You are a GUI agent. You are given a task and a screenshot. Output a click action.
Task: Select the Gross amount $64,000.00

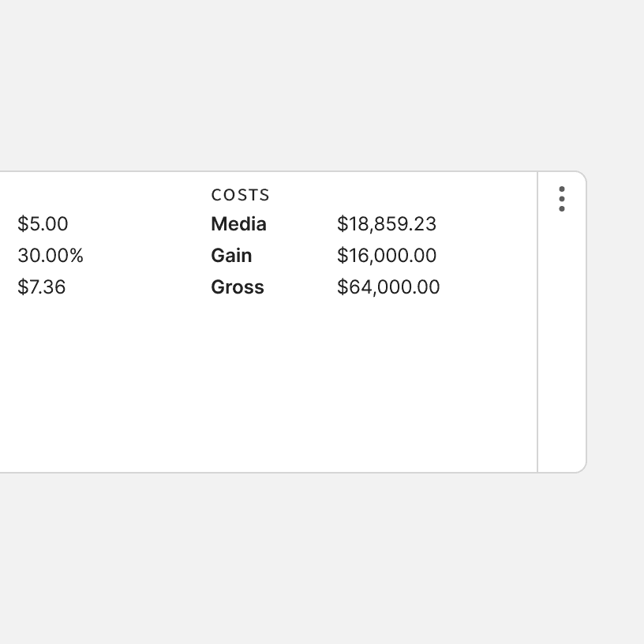point(388,287)
